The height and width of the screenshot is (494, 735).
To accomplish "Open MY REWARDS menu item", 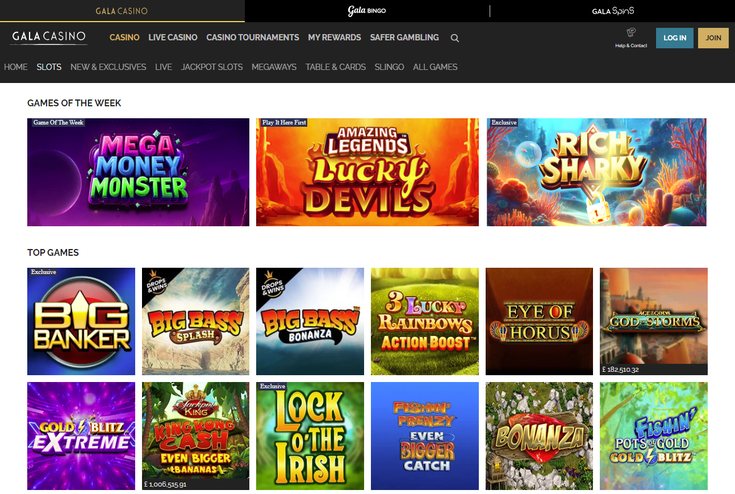I will [334, 37].
